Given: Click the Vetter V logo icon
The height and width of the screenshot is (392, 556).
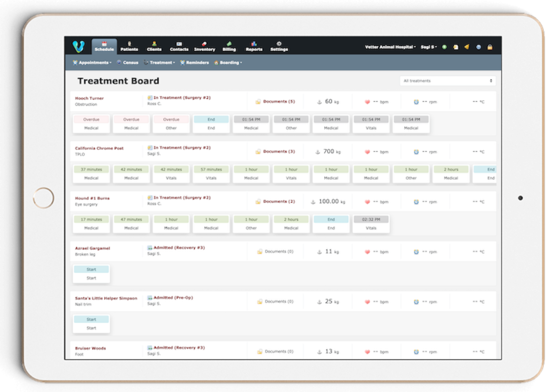Looking at the screenshot, I should pyautogui.click(x=78, y=46).
